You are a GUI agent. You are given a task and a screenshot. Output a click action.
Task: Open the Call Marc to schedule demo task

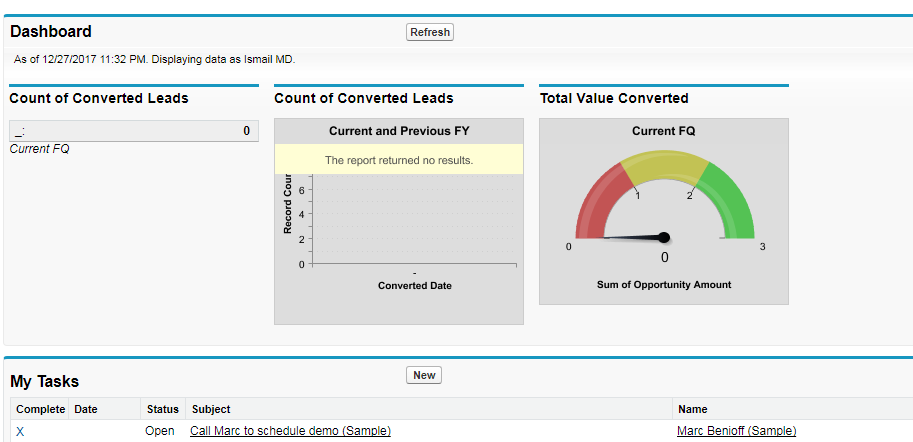pyautogui.click(x=290, y=431)
